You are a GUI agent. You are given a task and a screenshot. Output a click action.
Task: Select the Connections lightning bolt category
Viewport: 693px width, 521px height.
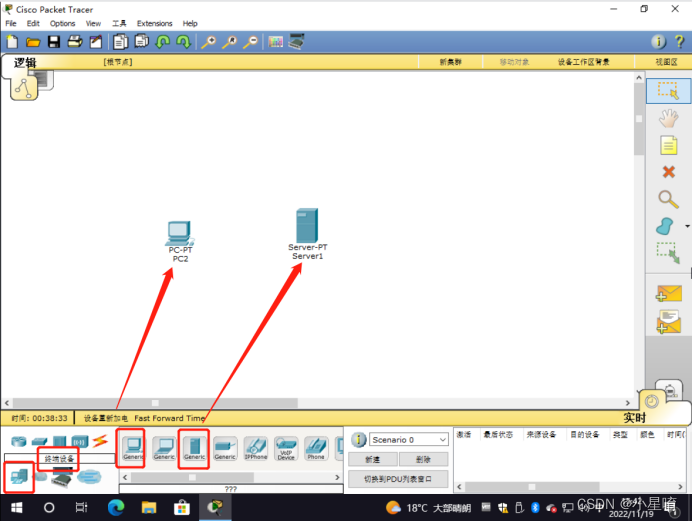pyautogui.click(x=100, y=441)
